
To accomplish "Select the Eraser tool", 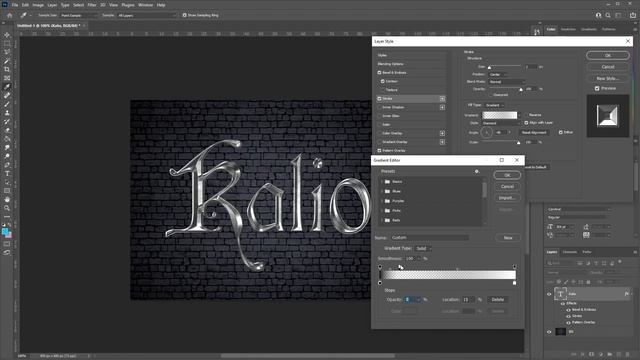I will point(7,130).
